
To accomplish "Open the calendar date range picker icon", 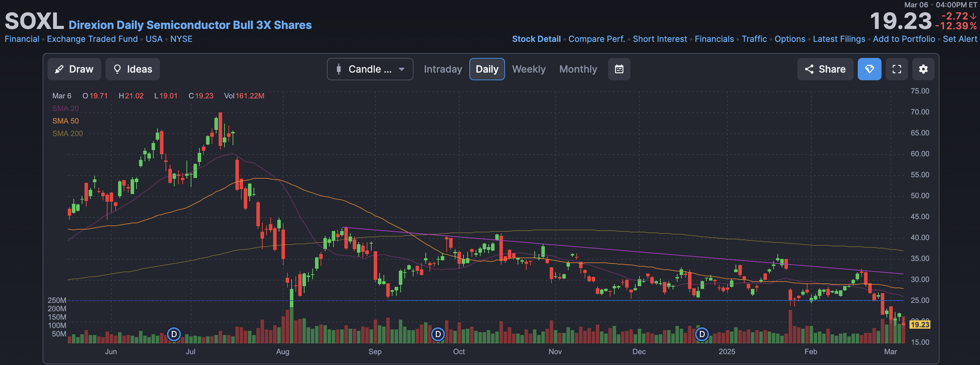I will tap(619, 69).
